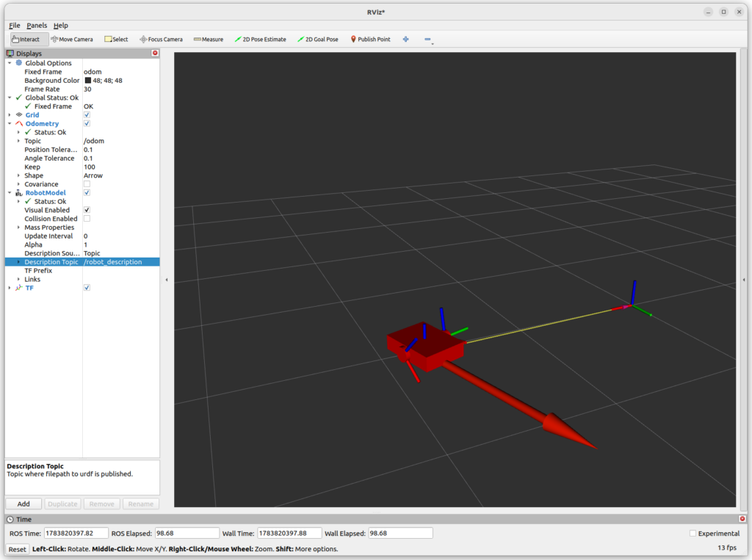
Task: Activate the 2D Pose Estimate tool
Action: click(260, 40)
